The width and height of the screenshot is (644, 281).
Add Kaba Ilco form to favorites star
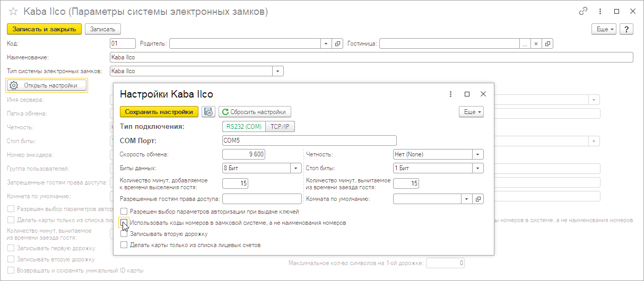(14, 11)
